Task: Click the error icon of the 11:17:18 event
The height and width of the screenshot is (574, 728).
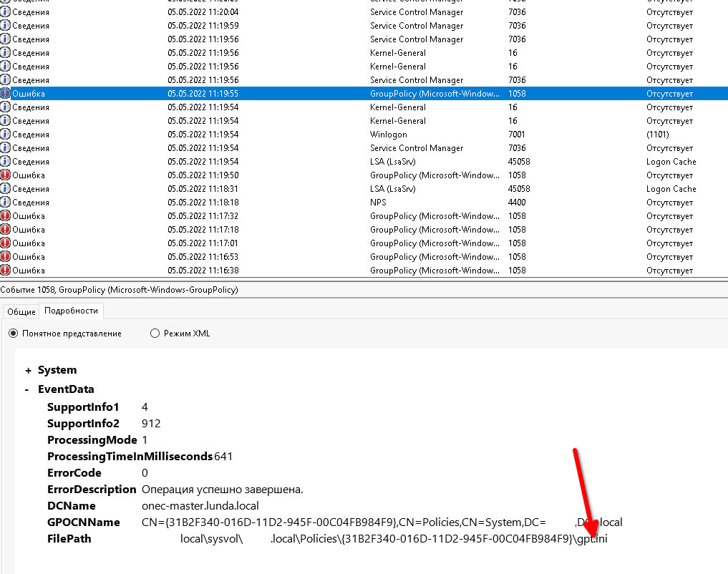Action: (x=5, y=229)
